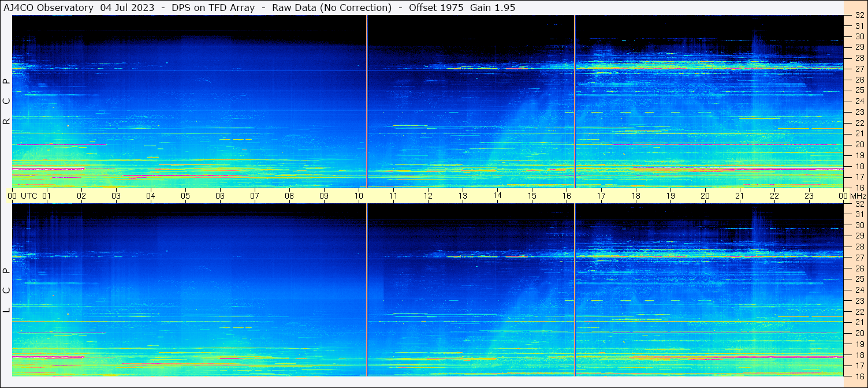
Task: Click the 20 hour label on time axis
Action: pos(705,196)
